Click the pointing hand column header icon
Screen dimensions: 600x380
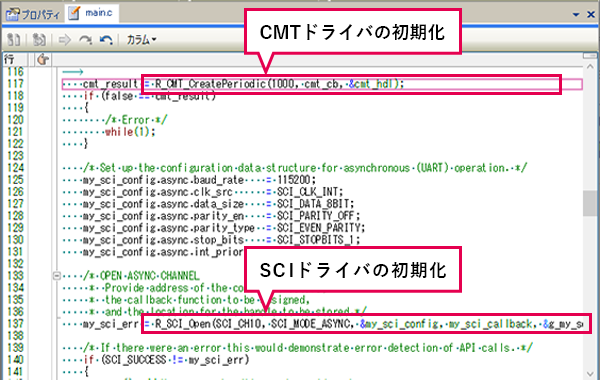(43, 59)
